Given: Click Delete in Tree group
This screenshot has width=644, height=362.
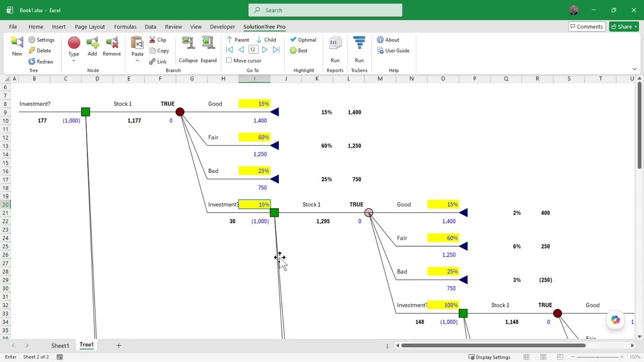Looking at the screenshot, I should click(x=40, y=50).
